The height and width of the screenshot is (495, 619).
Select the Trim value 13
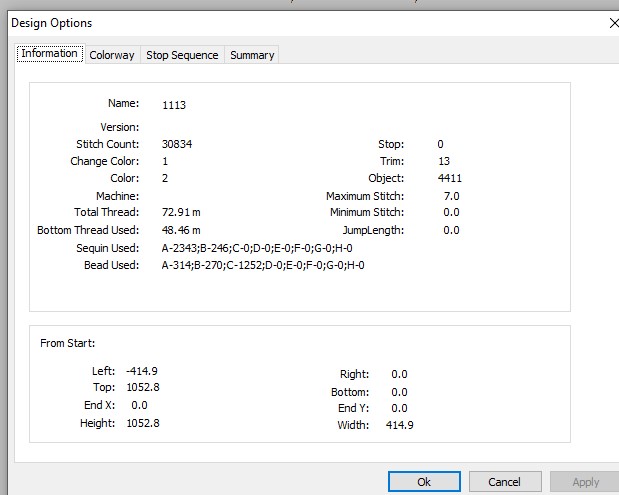[x=444, y=161]
